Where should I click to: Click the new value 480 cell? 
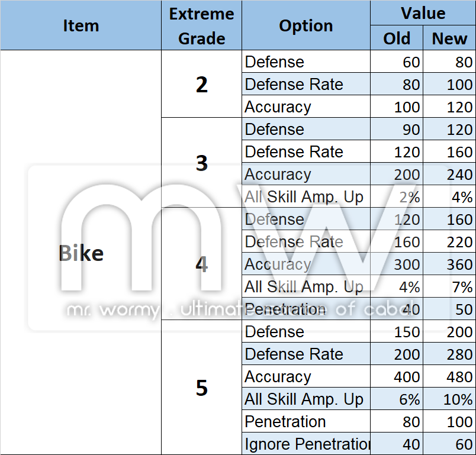coord(449,377)
